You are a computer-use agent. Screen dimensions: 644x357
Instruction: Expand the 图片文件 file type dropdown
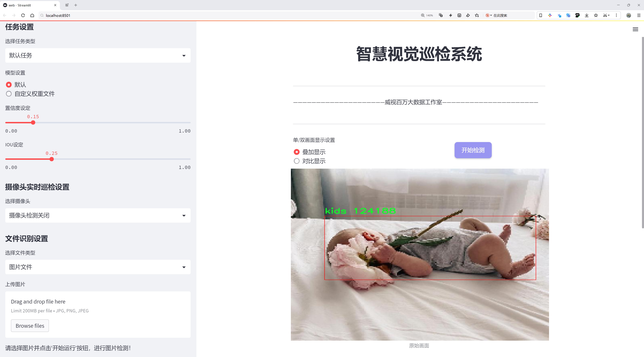[x=98, y=267]
